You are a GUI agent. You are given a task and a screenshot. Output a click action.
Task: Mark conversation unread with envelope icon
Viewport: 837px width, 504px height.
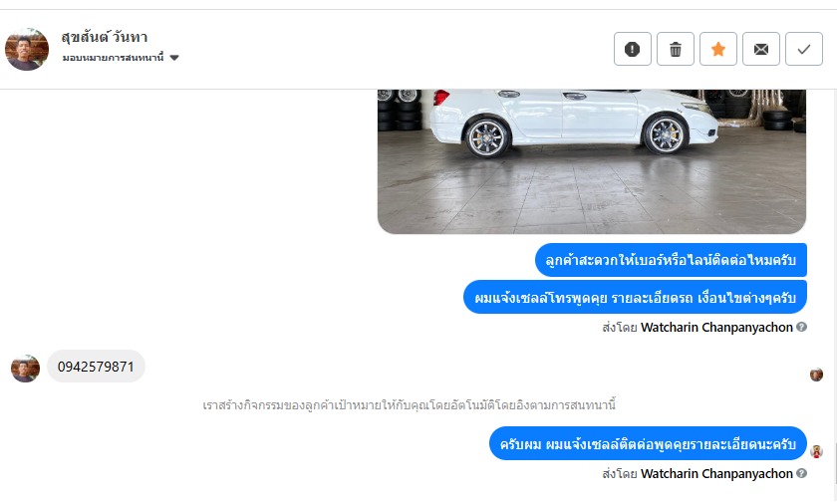(x=761, y=49)
